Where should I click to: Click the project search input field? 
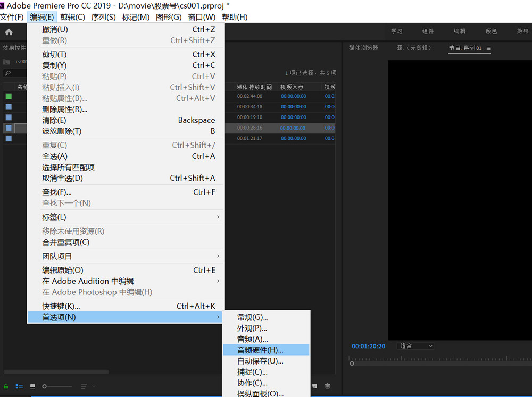pos(15,73)
